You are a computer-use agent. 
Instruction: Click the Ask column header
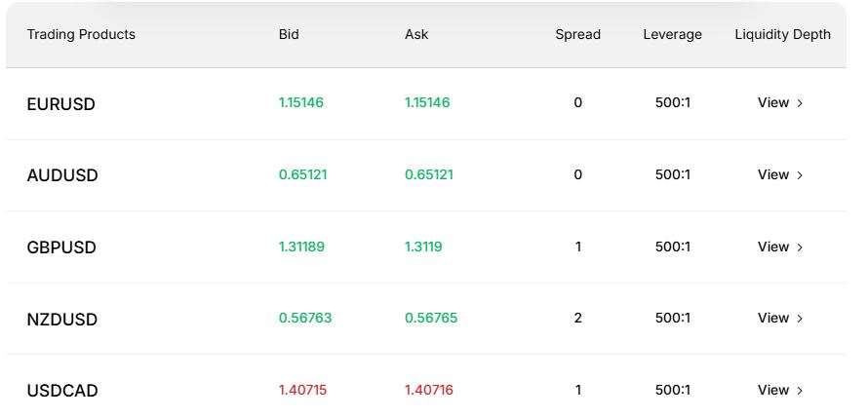pos(416,34)
